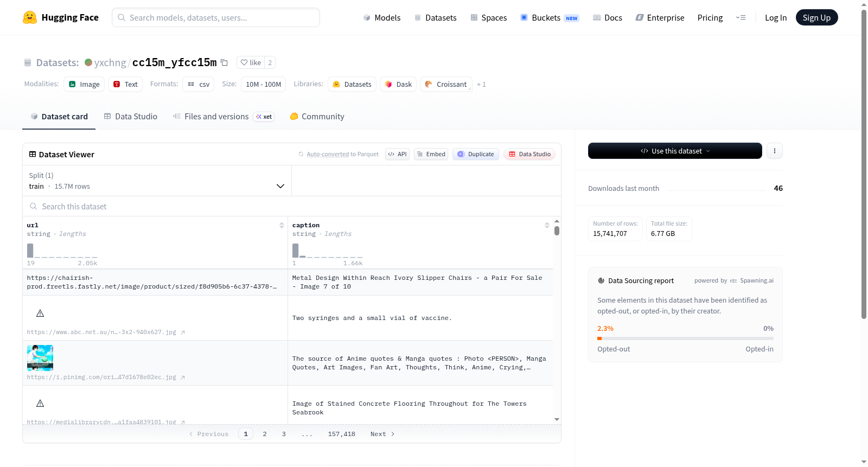Click the Text modality tag
This screenshot has width=868, height=467.
pos(125,84)
